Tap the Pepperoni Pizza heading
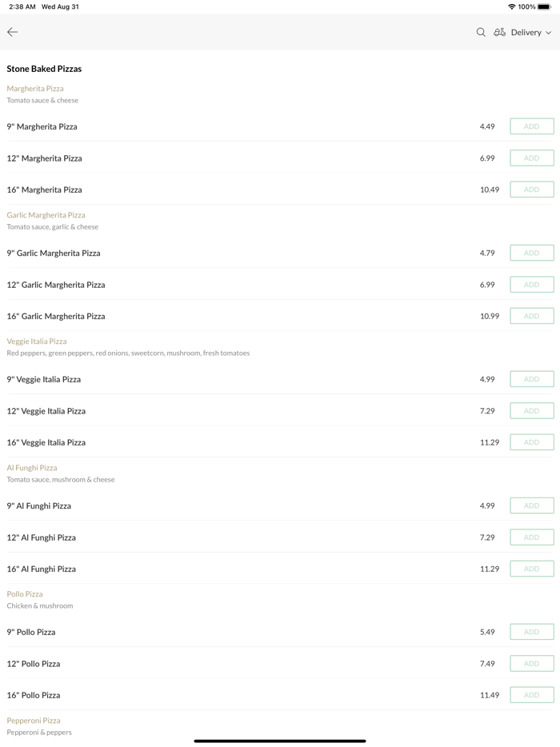The width and height of the screenshot is (560, 747). click(x=34, y=721)
